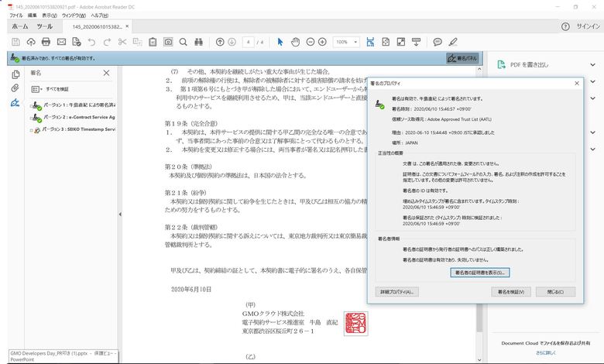Click the document scrollbar down arrow
The width and height of the screenshot is (604, 364).
click(x=479, y=360)
